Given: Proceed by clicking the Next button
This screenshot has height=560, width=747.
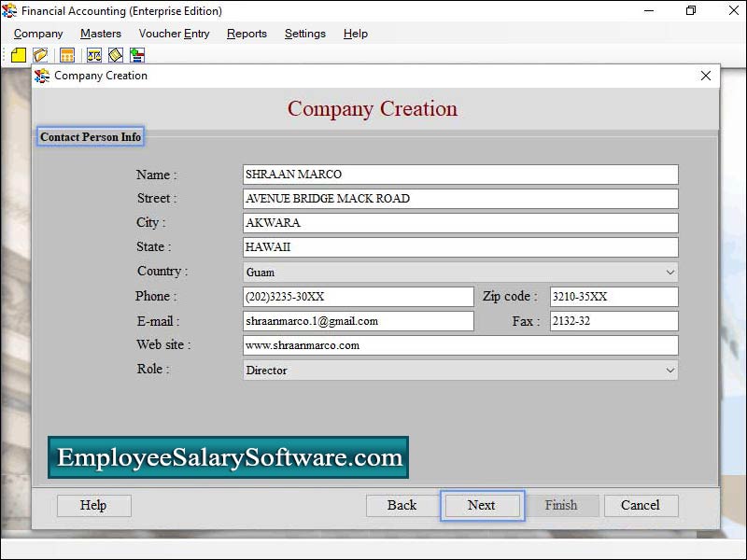Looking at the screenshot, I should (x=482, y=505).
